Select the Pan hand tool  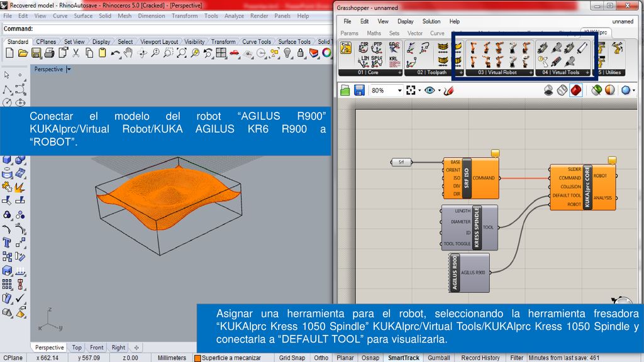click(128, 53)
